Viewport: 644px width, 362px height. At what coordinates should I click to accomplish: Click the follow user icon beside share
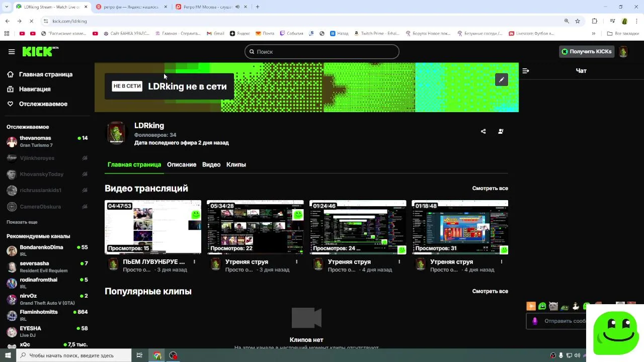(501, 131)
